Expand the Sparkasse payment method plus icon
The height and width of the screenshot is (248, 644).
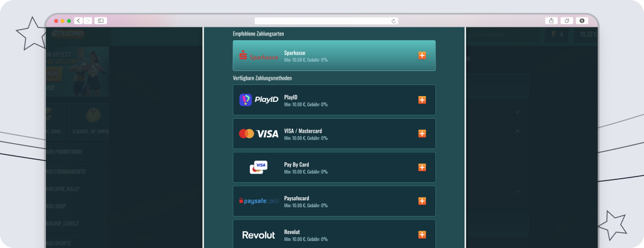click(x=422, y=55)
